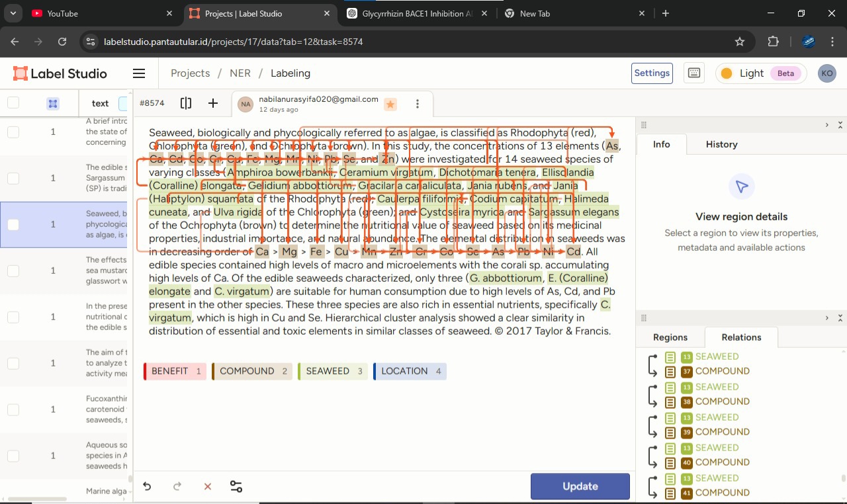This screenshot has height=504, width=847.
Task: Open the Chrome profile icon
Action: click(808, 42)
